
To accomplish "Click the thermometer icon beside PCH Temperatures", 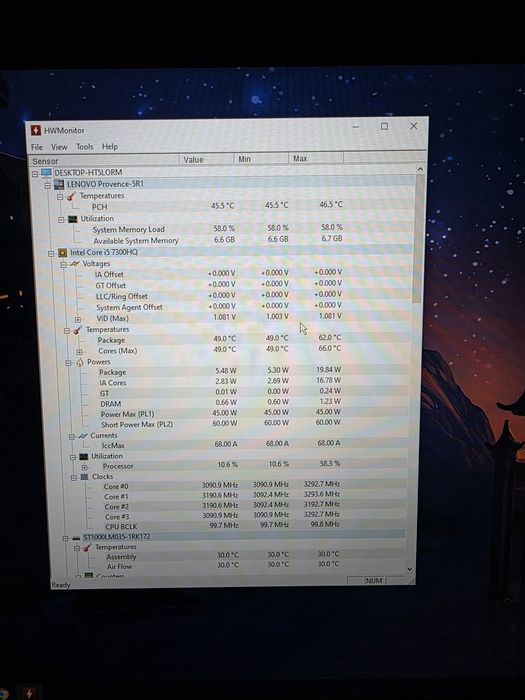I will (71, 196).
